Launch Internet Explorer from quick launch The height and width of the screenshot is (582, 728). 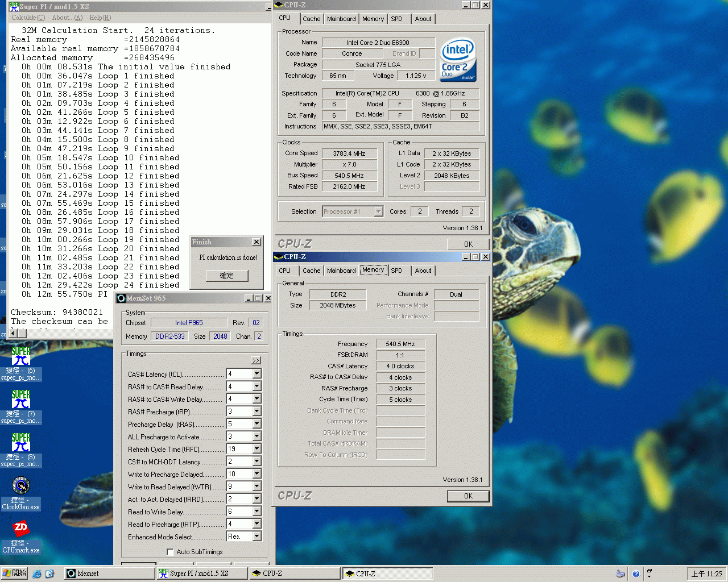[x=37, y=574]
